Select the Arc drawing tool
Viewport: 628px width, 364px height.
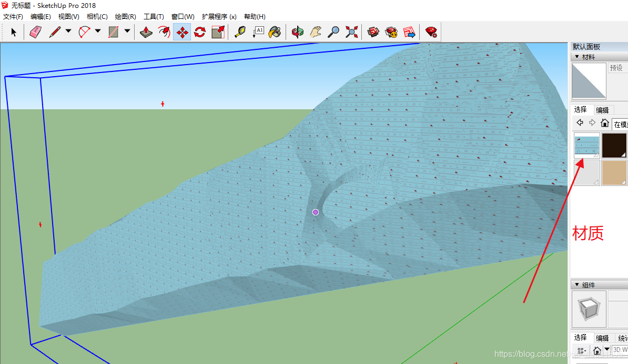click(x=85, y=32)
